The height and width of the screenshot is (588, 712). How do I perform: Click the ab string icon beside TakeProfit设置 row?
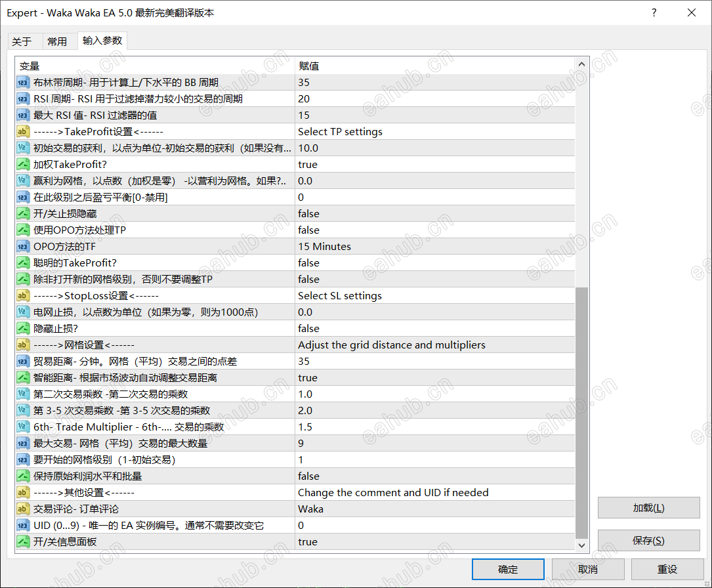click(23, 132)
